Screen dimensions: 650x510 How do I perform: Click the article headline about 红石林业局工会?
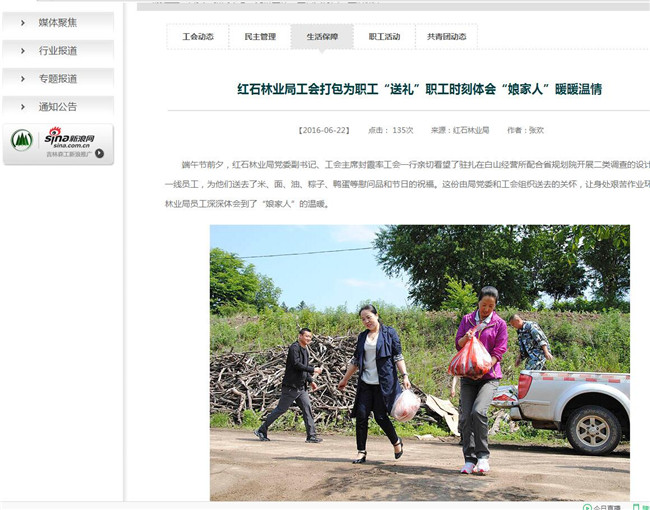(x=419, y=89)
